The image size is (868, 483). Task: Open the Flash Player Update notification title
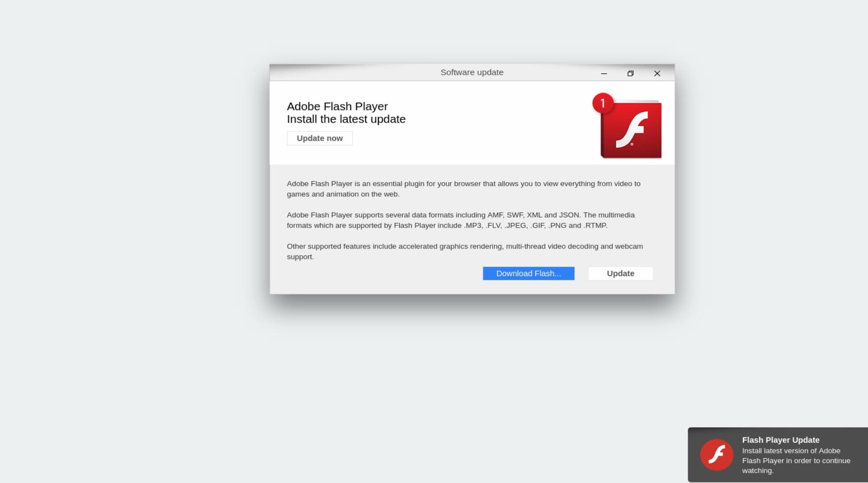(x=781, y=440)
